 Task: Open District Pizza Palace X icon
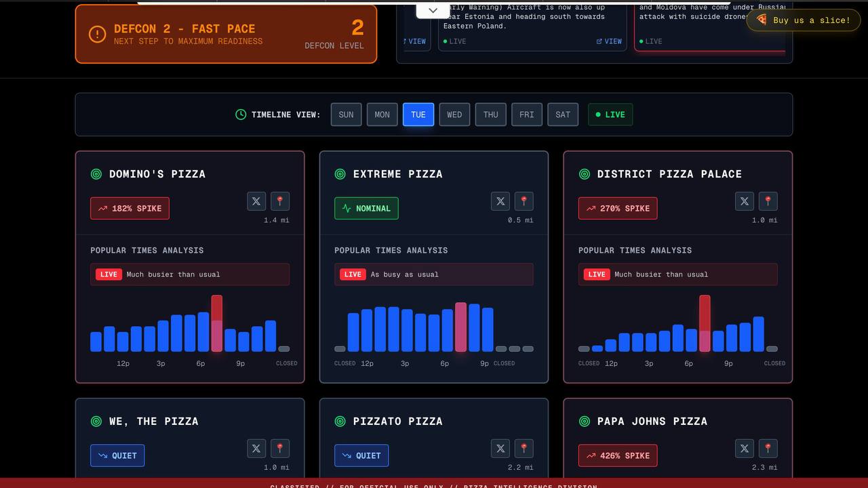tap(745, 201)
